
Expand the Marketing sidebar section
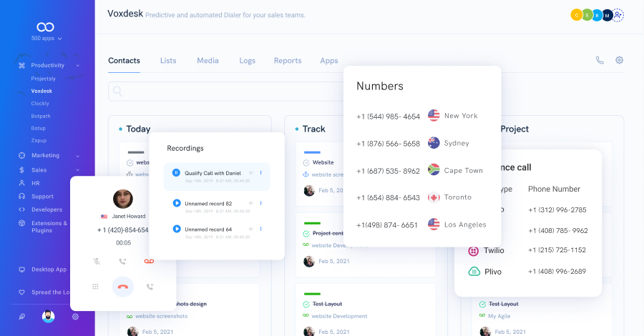point(77,156)
